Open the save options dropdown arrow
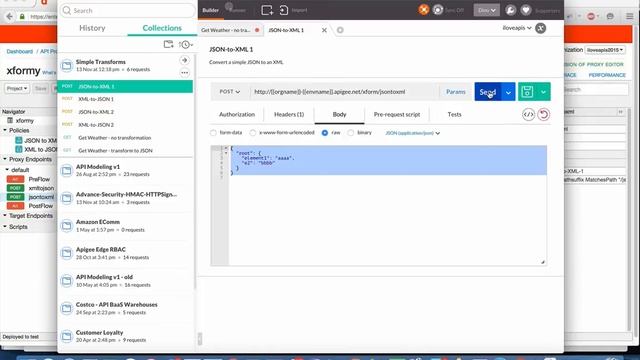This screenshot has width=640, height=360. tap(543, 92)
